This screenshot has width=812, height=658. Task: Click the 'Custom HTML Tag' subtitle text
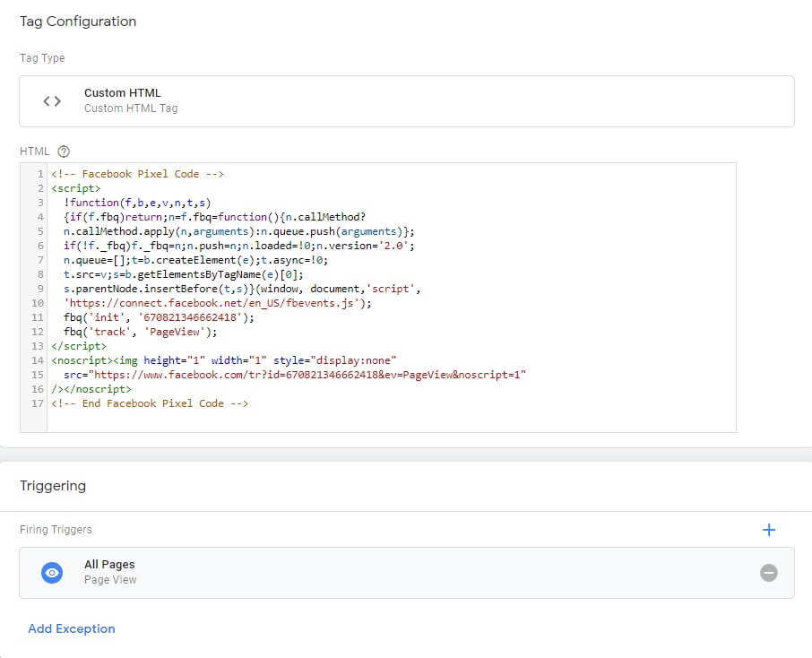131,108
